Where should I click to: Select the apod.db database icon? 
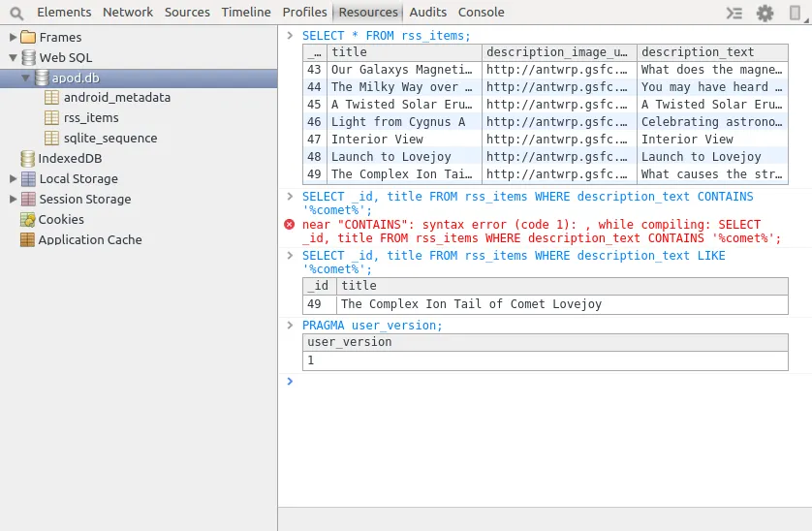point(42,78)
